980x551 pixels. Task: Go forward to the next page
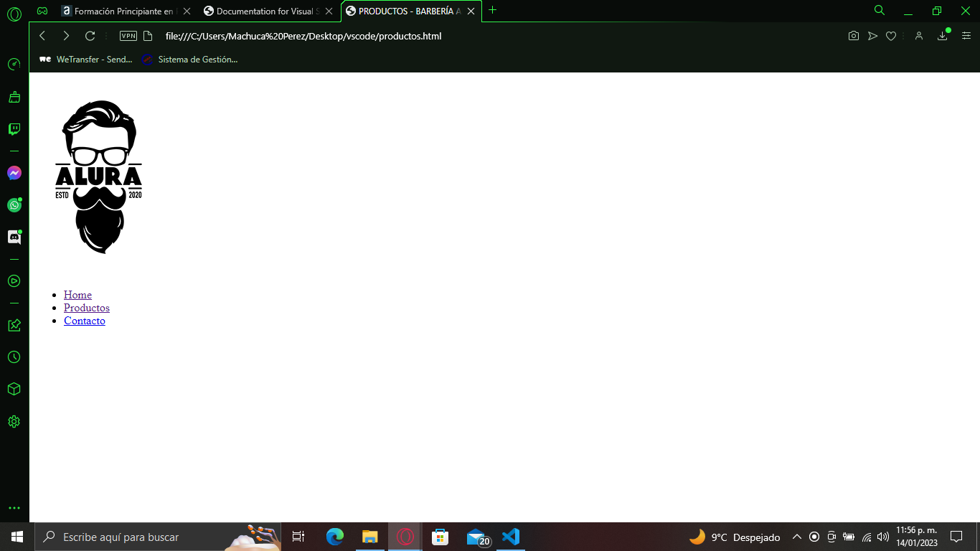66,36
